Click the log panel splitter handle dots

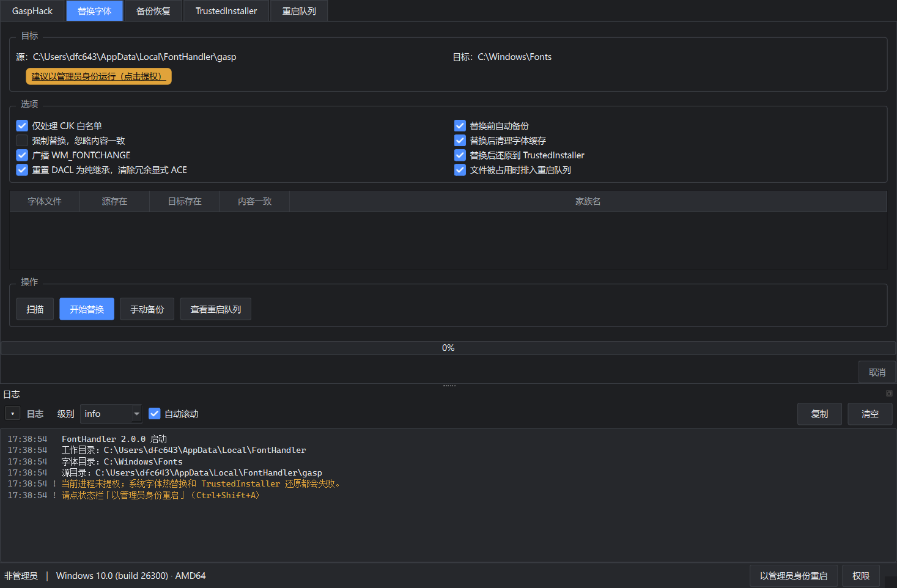(449, 386)
